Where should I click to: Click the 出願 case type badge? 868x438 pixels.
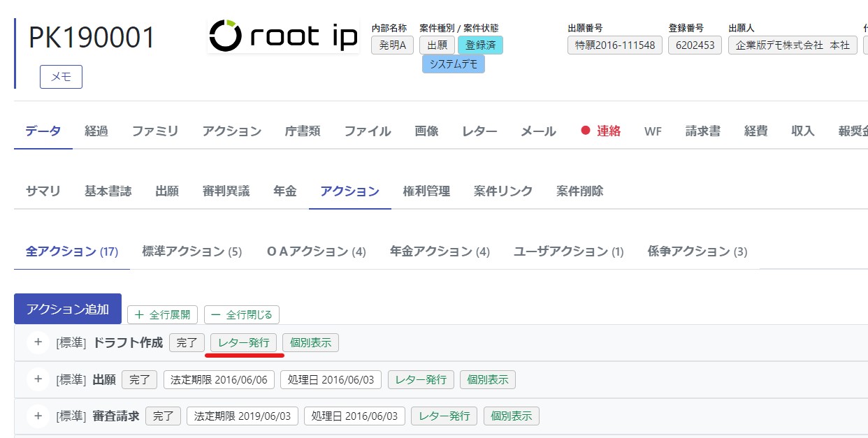437,45
